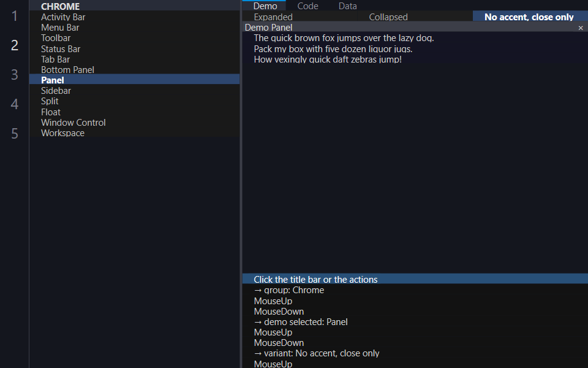Select the Float list item
Image resolution: width=588 pixels, height=368 pixels.
[134, 112]
